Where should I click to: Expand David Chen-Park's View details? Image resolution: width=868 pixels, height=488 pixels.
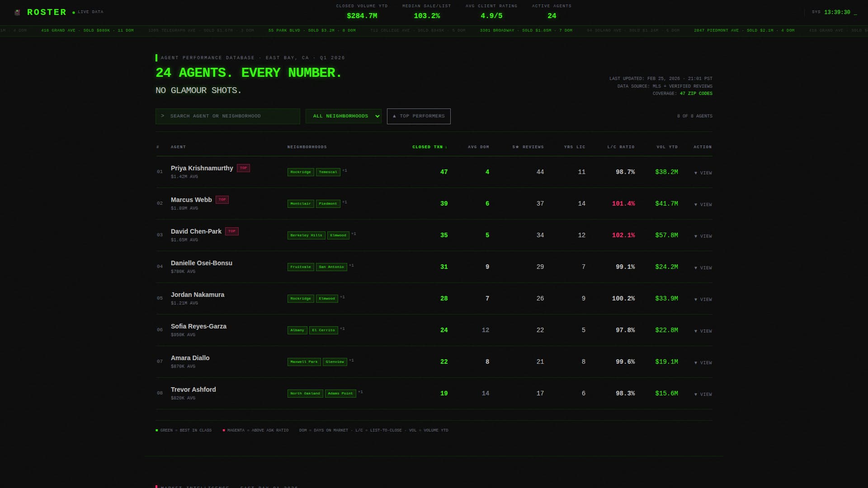(703, 236)
